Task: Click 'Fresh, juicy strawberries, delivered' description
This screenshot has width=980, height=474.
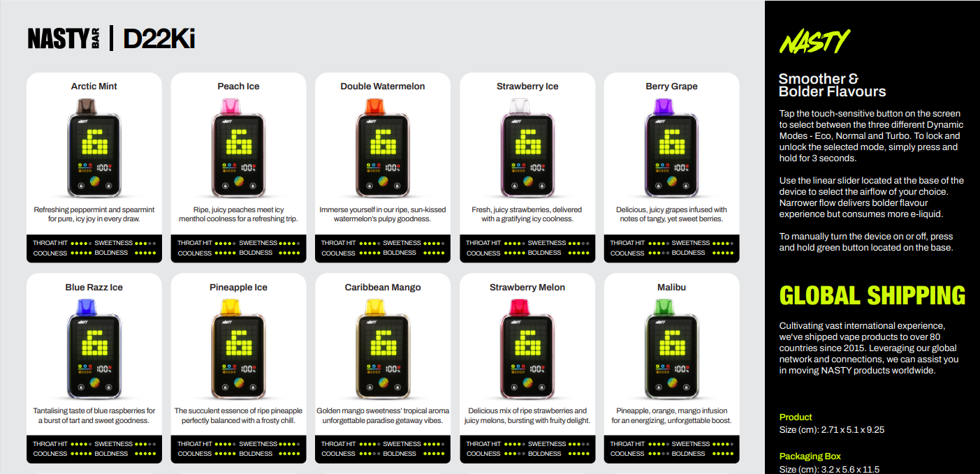Action: (527, 214)
